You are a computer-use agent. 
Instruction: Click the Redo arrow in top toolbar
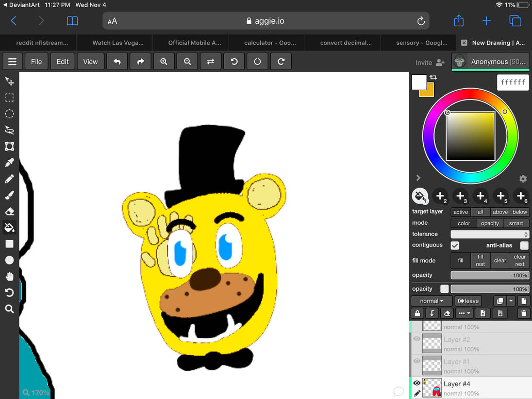point(140,62)
